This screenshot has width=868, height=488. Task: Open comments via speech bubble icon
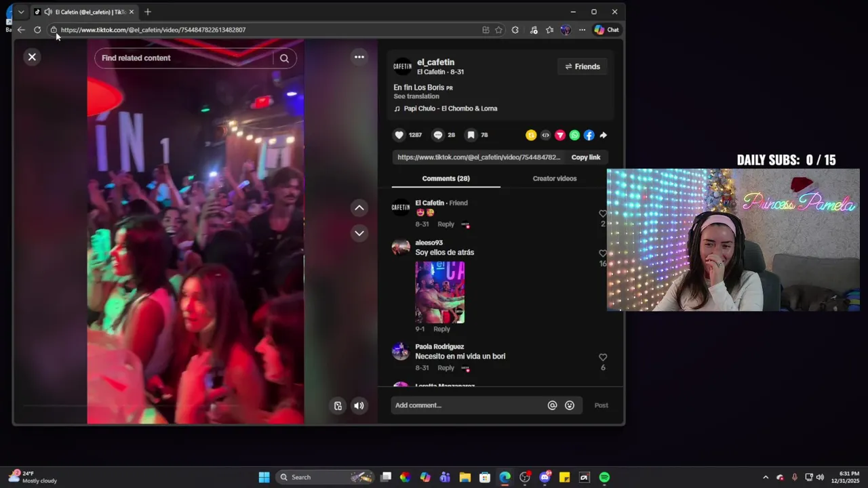click(437, 135)
